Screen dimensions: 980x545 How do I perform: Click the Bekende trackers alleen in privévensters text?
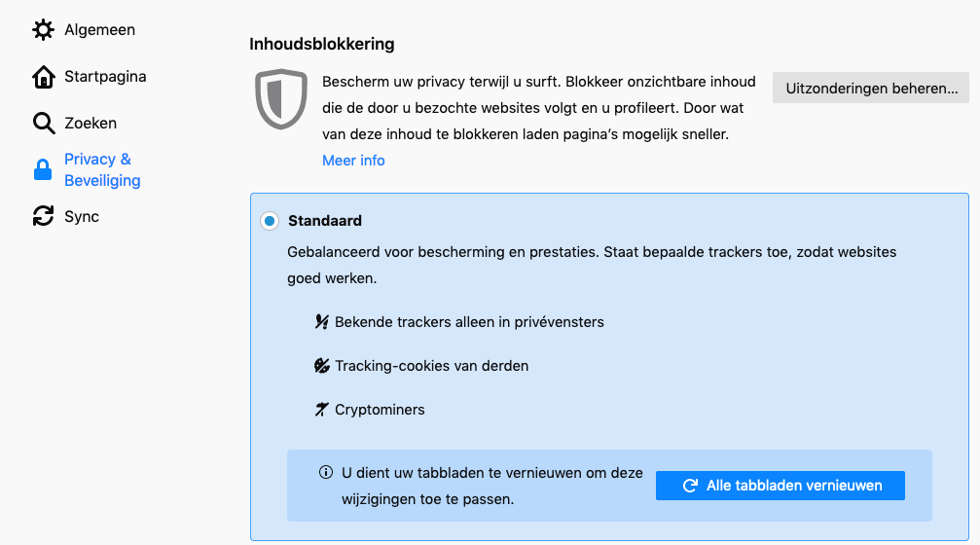[x=469, y=322]
